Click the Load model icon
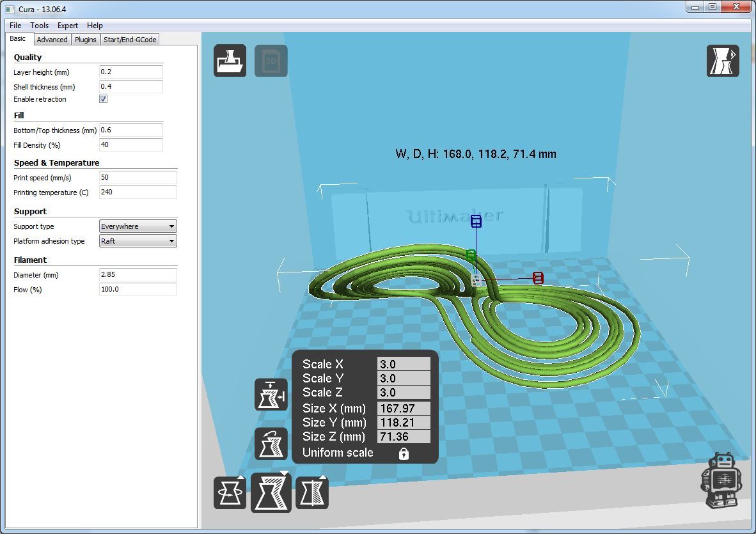Viewport: 756px width, 534px height. [230, 61]
